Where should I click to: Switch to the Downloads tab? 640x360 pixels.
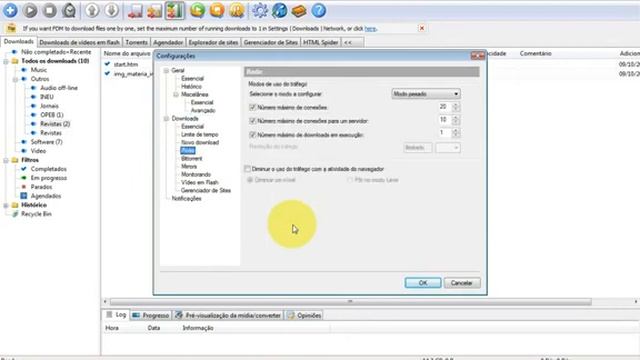[19, 42]
